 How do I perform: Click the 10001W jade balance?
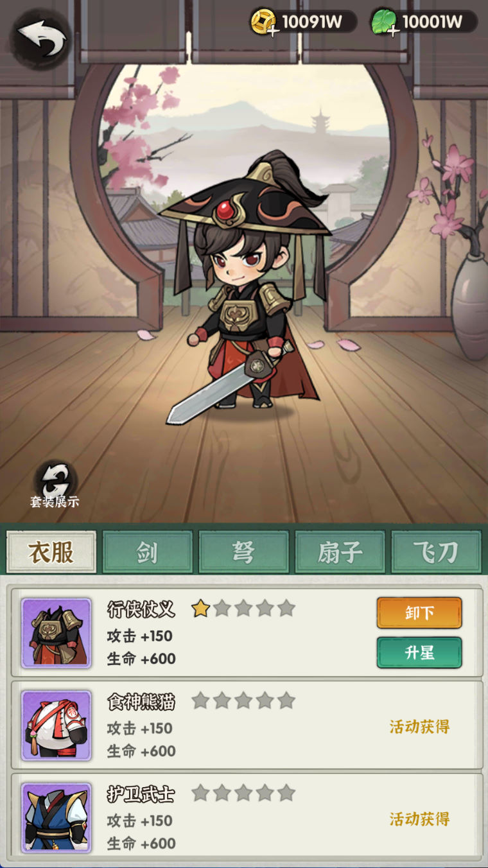pos(432,22)
